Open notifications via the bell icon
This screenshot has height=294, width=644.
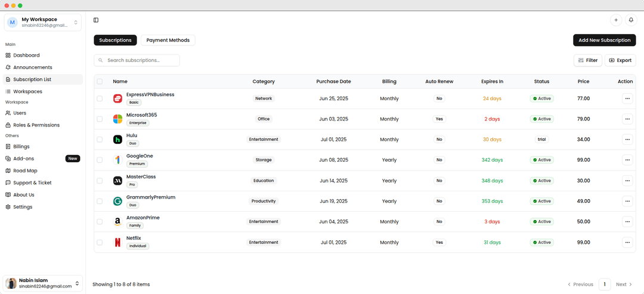630,20
